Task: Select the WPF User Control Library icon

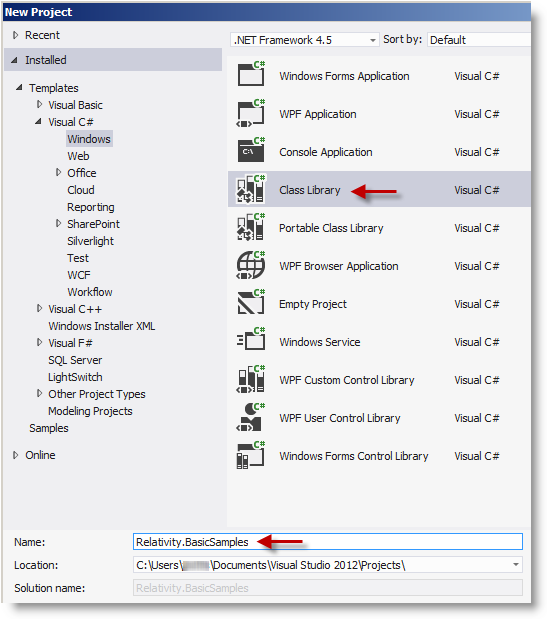Action: (251, 417)
